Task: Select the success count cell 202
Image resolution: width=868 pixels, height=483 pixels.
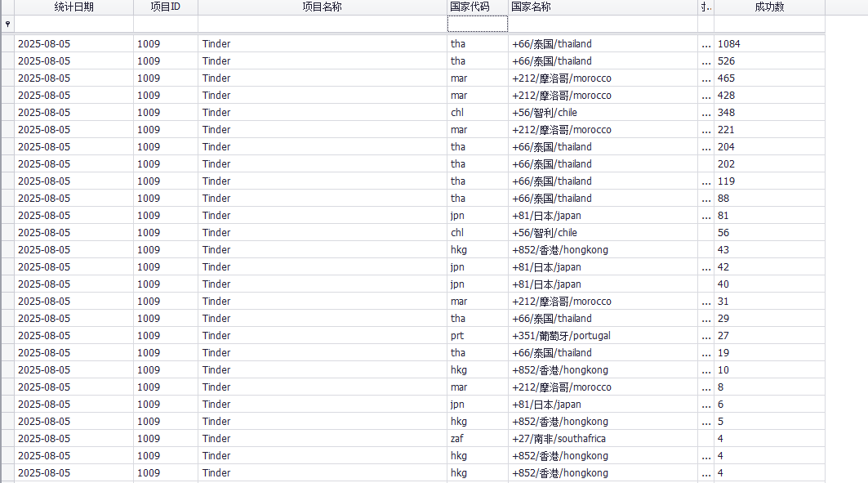Action: pos(769,164)
